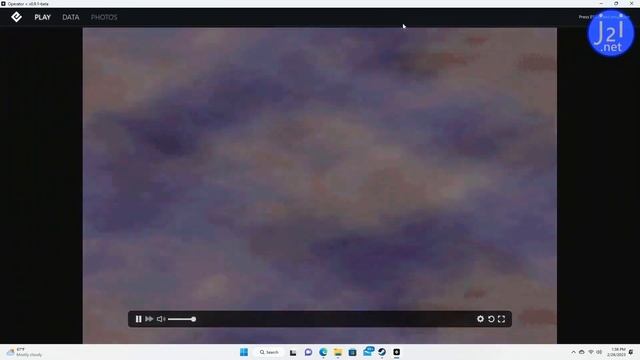Open the DATA tab
Image resolution: width=640 pixels, height=360 pixels.
pos(71,18)
